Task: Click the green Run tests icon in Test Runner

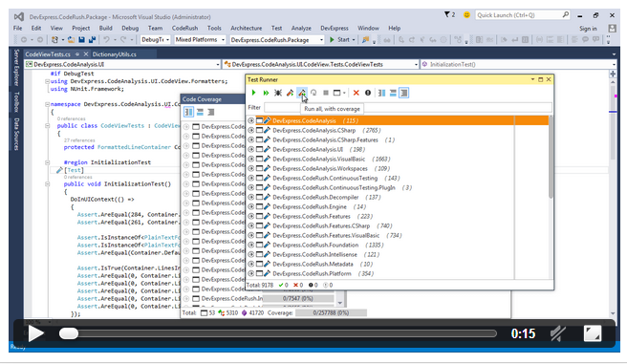Action: pos(253,93)
